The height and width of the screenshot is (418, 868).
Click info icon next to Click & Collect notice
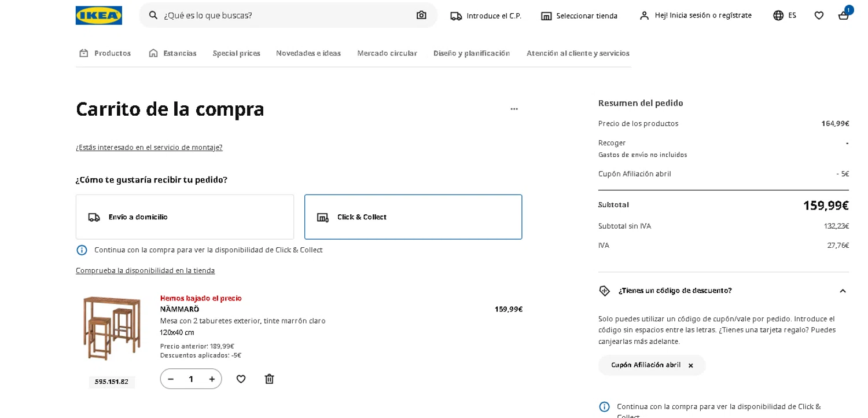click(x=82, y=250)
